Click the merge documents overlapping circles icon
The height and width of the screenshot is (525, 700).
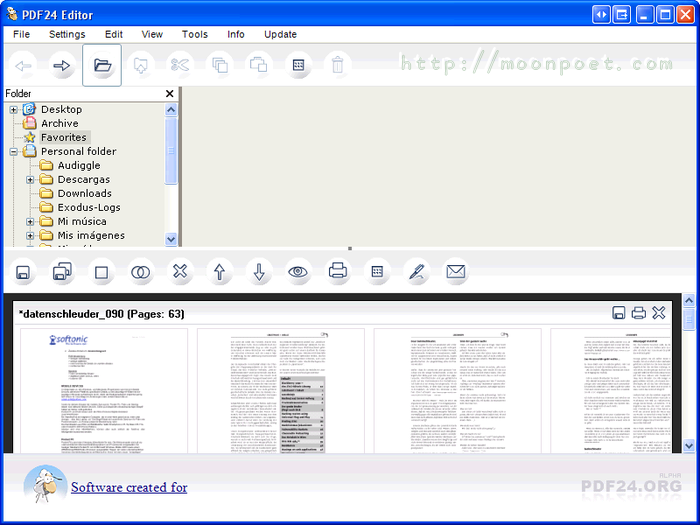(x=141, y=272)
